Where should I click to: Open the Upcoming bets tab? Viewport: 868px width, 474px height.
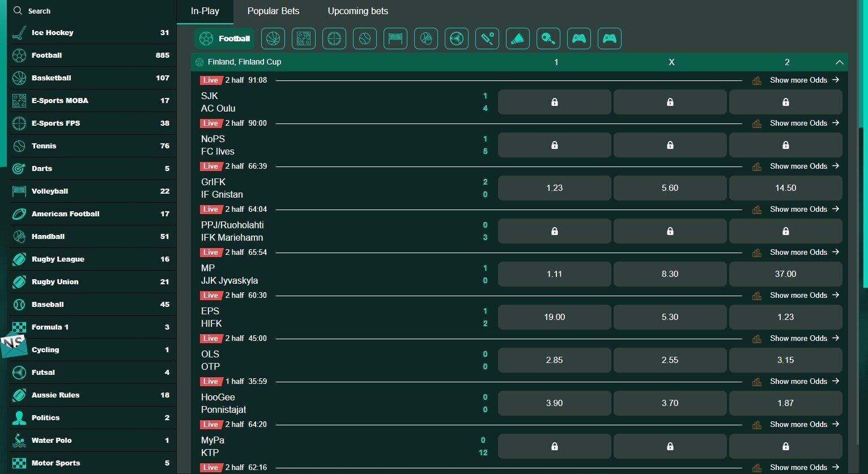[358, 11]
